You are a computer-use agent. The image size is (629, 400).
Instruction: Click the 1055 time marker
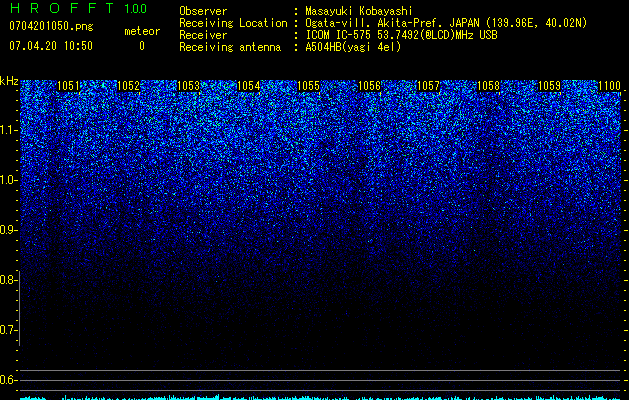pyautogui.click(x=309, y=86)
